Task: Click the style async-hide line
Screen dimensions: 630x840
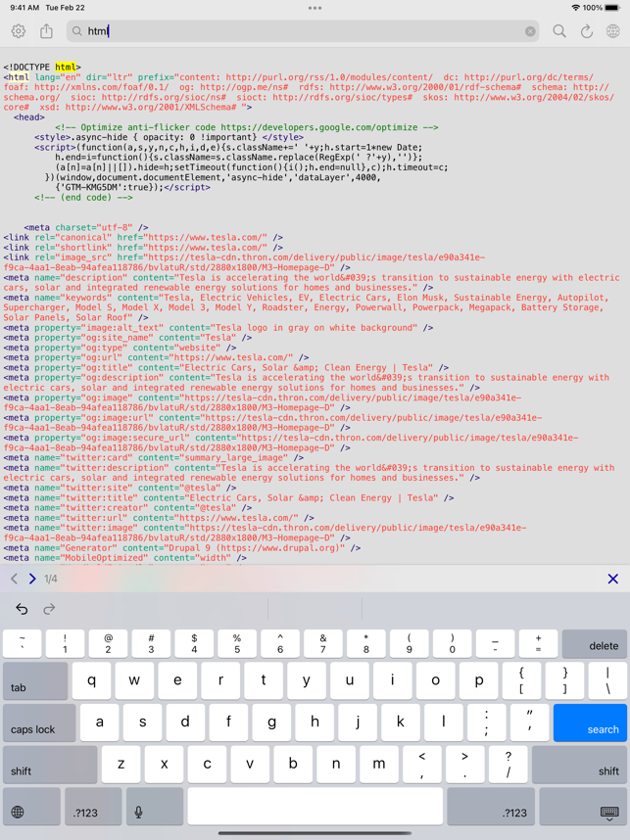Action: coord(169,137)
